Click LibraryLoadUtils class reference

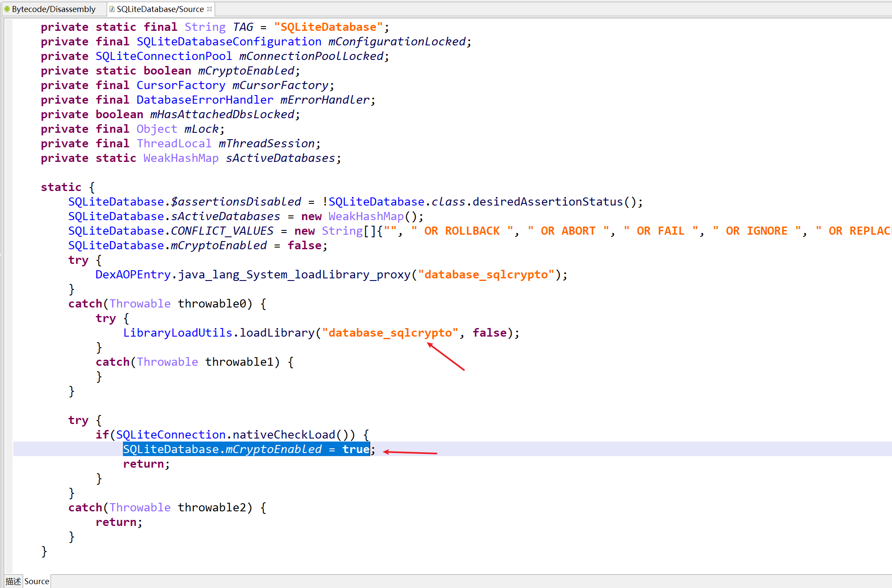click(177, 333)
